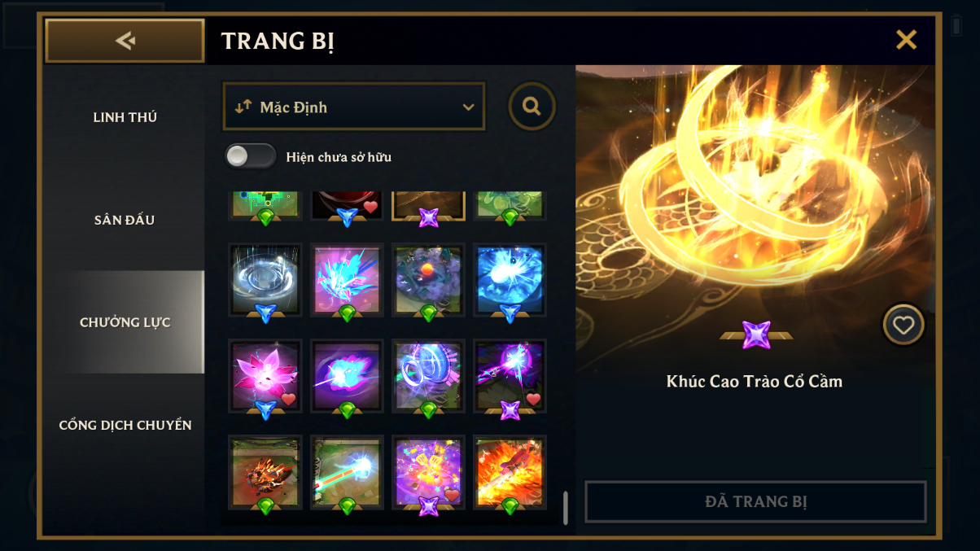Open the Sân Đấu tab
This screenshot has height=551, width=980.
coord(125,220)
